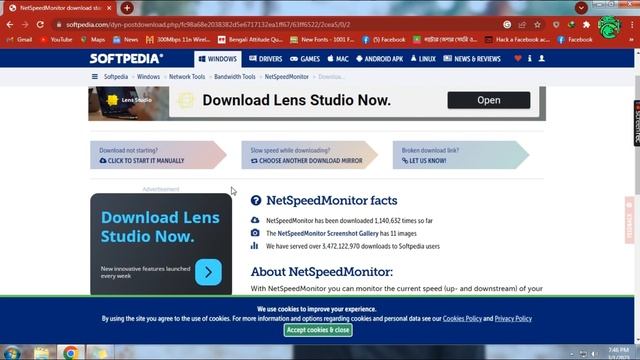Open NetSpeedMonitor Screenshot Gallery link
The image size is (640, 360).
(328, 233)
